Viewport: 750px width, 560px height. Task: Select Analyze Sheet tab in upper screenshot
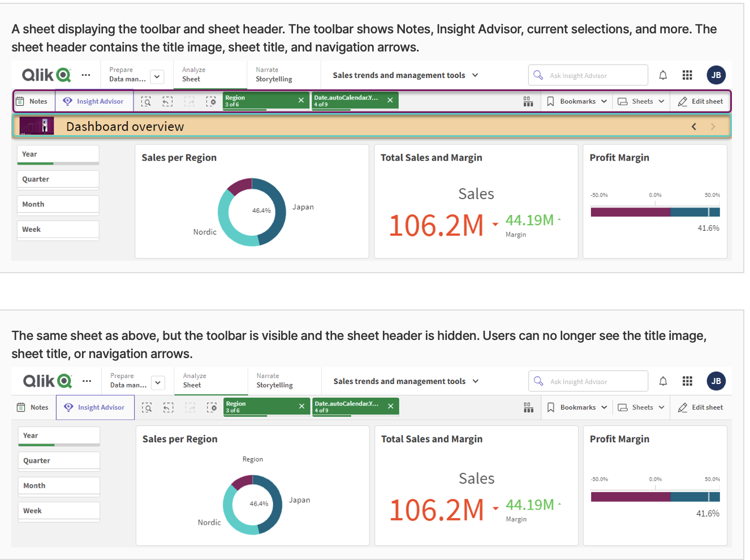(210, 75)
